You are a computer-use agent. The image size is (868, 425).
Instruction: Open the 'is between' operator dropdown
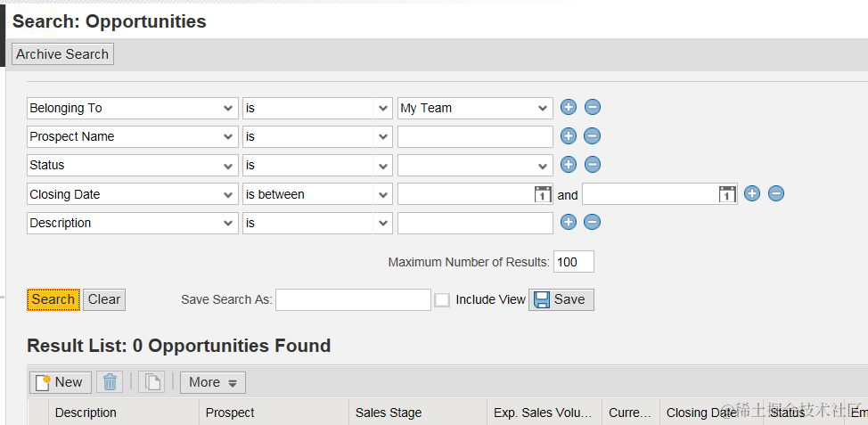(x=383, y=194)
